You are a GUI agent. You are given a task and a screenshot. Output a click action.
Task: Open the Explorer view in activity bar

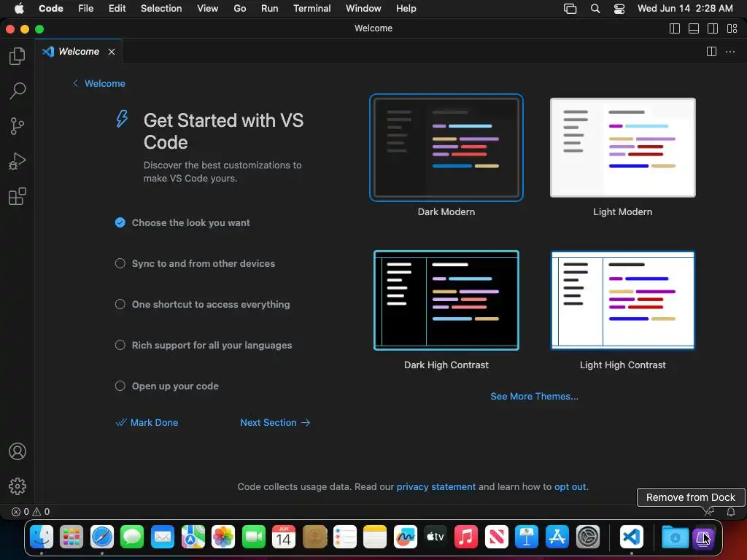[18, 56]
